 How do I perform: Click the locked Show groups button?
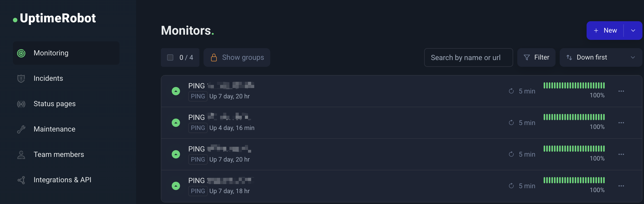click(237, 57)
